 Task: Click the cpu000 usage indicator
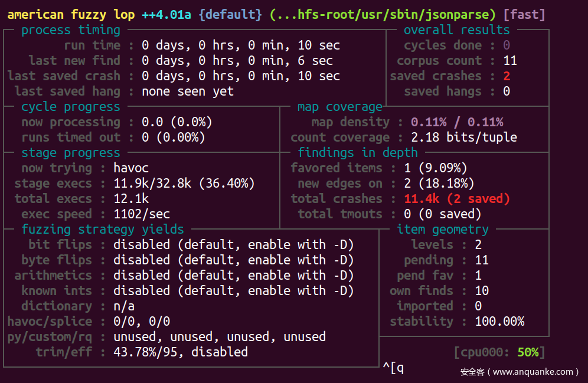click(x=499, y=352)
